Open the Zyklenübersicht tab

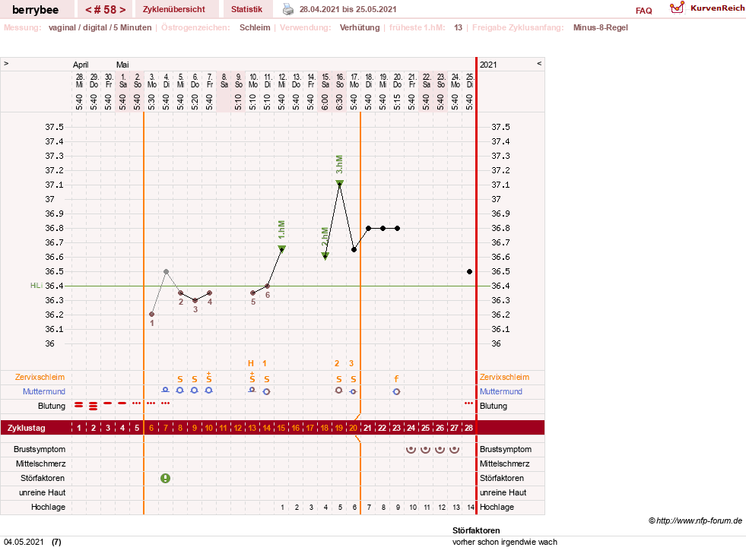pos(173,9)
